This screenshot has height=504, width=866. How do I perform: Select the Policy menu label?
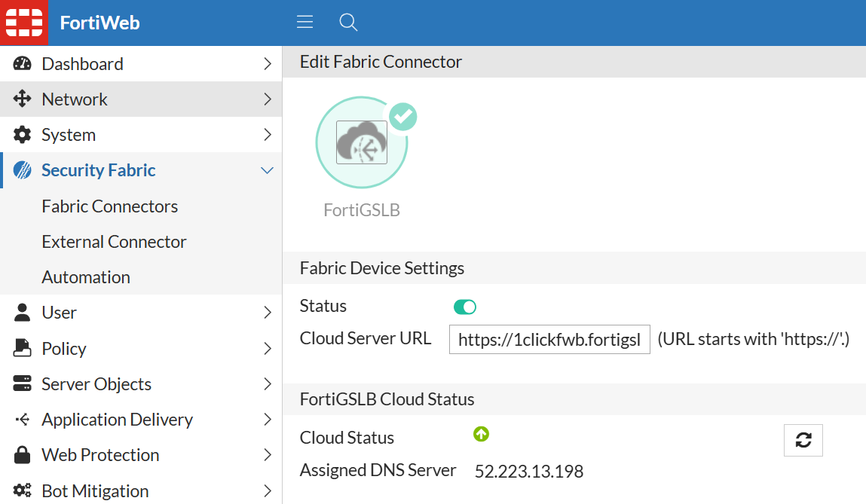(64, 348)
